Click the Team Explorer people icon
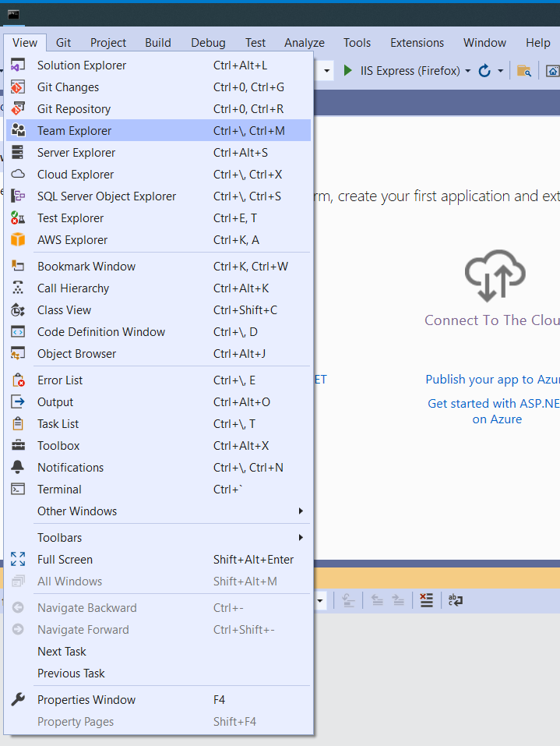 tap(18, 130)
